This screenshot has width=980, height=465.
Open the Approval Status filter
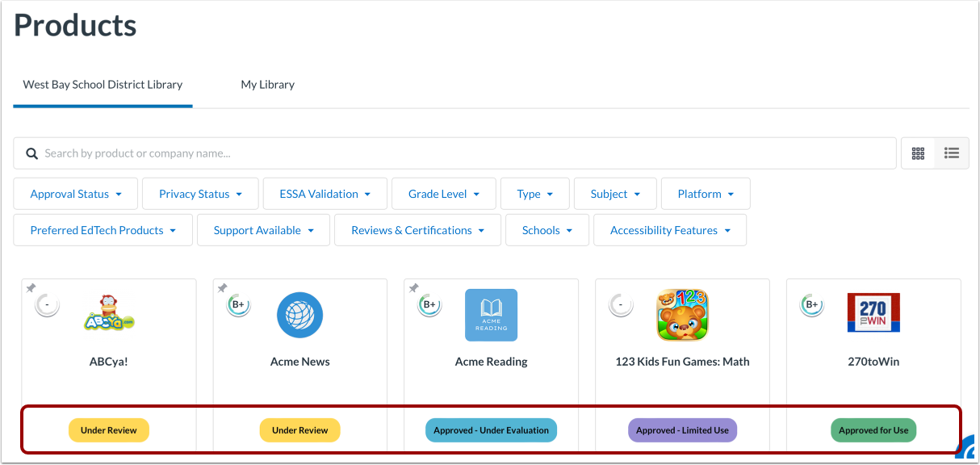75,193
